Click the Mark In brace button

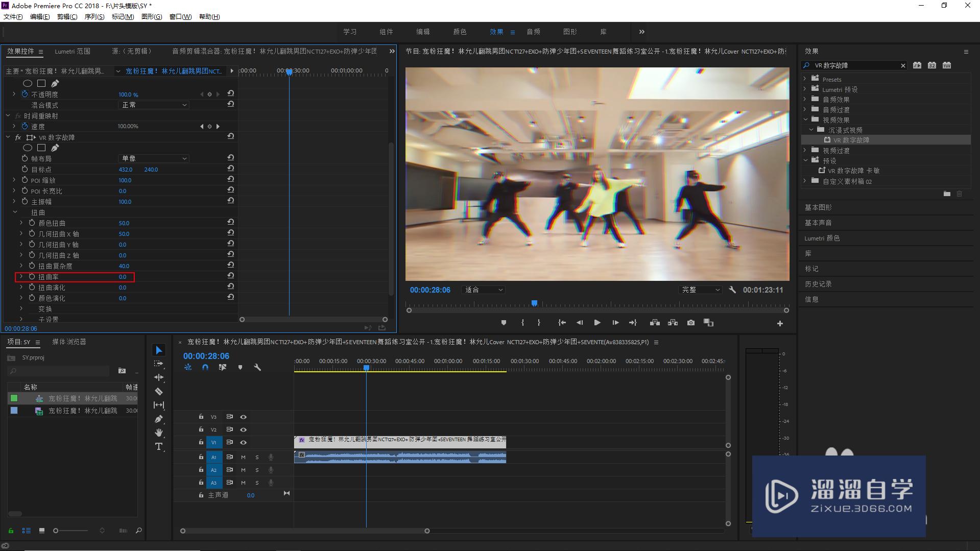522,323
